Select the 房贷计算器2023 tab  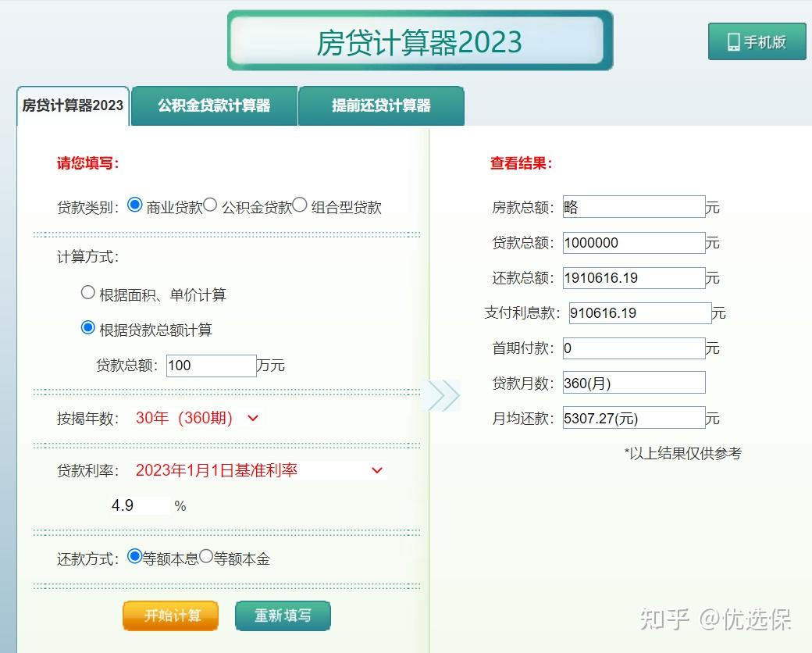click(72, 105)
